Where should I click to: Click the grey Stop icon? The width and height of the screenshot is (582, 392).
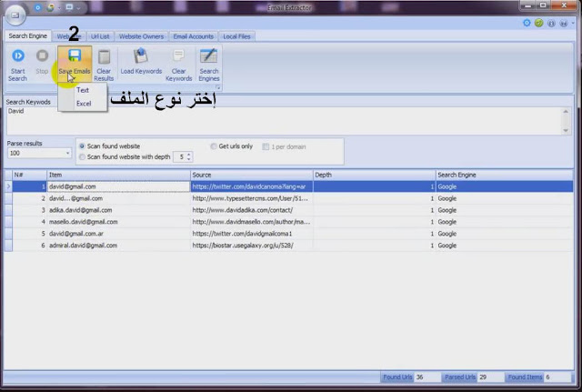(x=42, y=56)
